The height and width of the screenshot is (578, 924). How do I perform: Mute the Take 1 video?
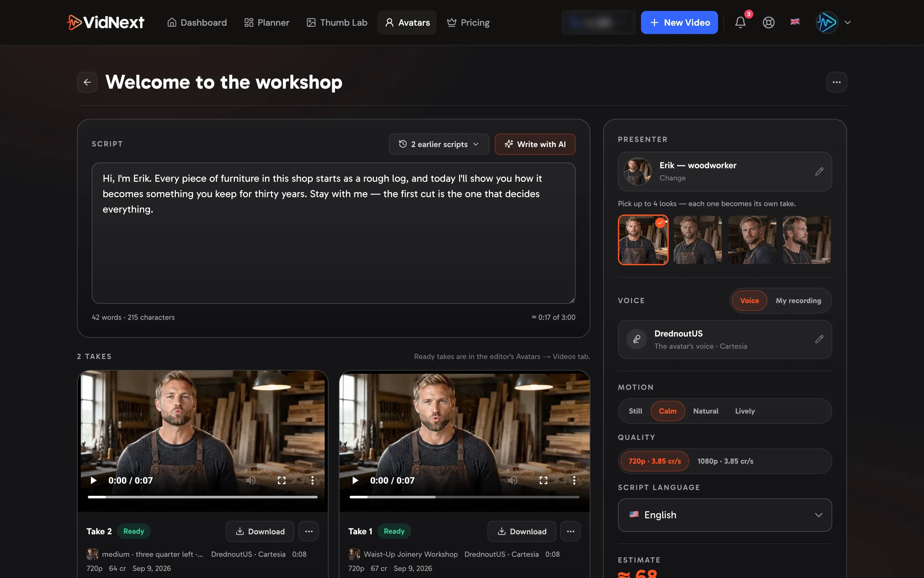(x=513, y=480)
